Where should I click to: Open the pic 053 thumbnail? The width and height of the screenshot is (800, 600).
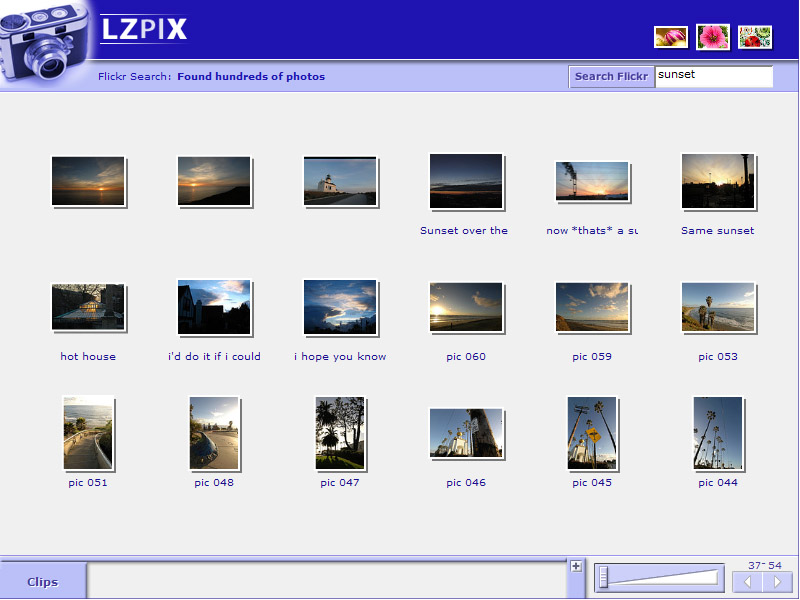click(718, 307)
